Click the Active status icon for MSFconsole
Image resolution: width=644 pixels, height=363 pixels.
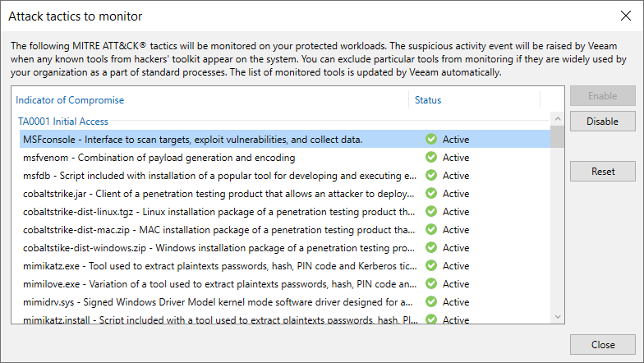(x=431, y=140)
